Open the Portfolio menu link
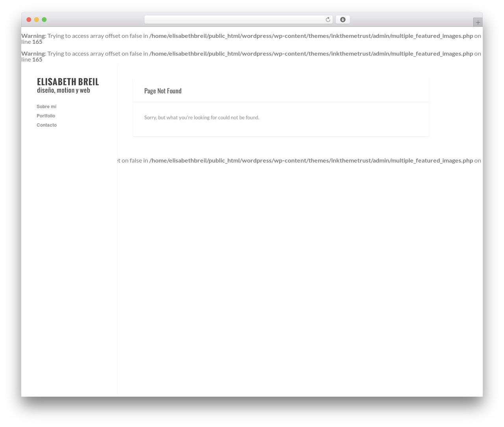This screenshot has width=504, height=427. point(46,116)
